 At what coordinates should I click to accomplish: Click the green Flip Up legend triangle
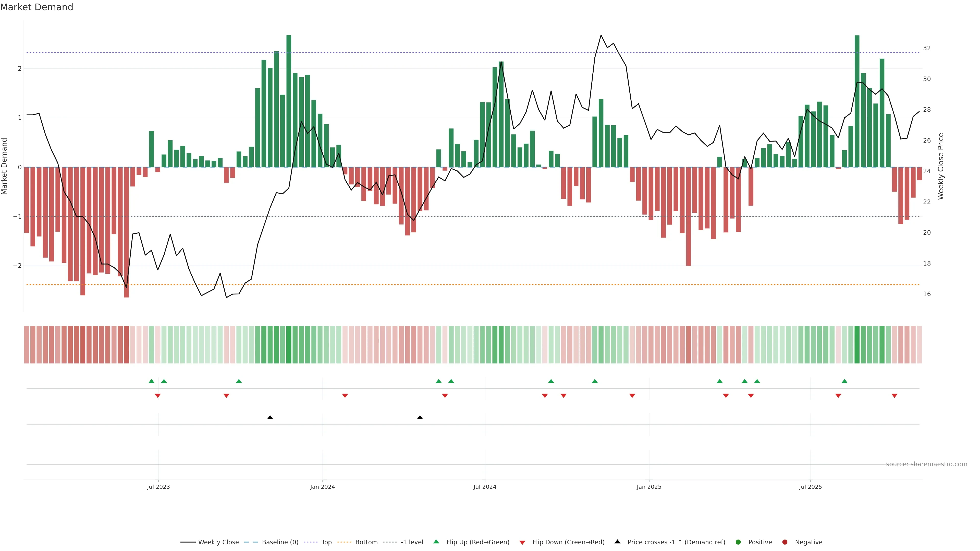(x=436, y=542)
